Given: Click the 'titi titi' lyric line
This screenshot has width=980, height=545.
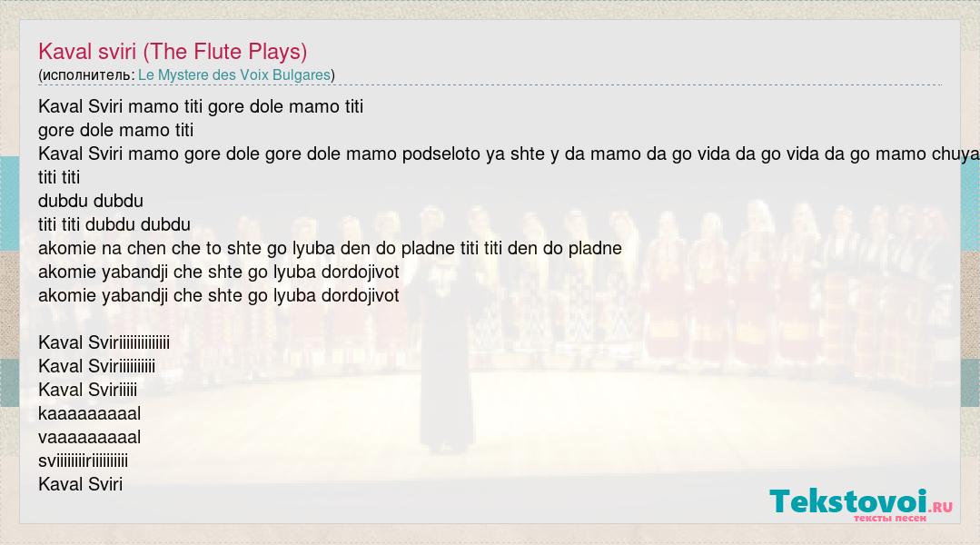Looking at the screenshot, I should tap(59, 177).
